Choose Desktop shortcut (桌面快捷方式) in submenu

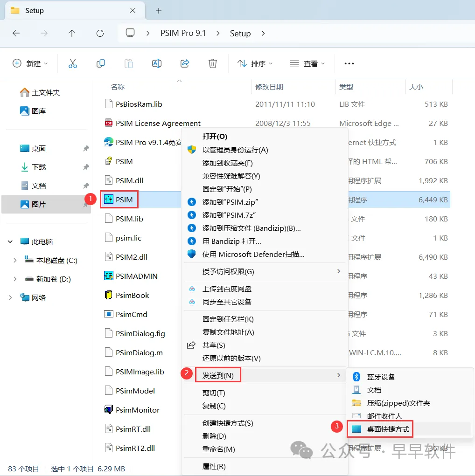point(410,429)
